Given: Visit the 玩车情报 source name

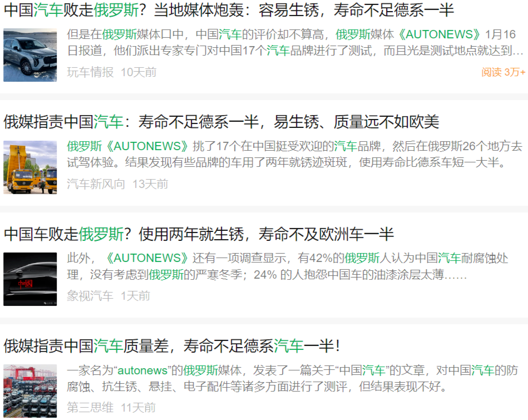Looking at the screenshot, I should [x=90, y=72].
